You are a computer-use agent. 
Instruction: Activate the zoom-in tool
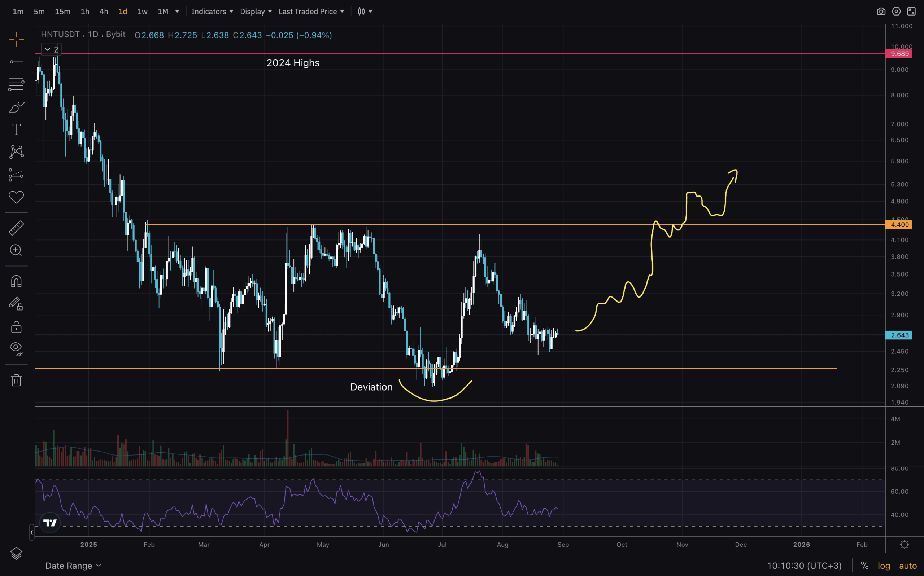[x=16, y=250]
